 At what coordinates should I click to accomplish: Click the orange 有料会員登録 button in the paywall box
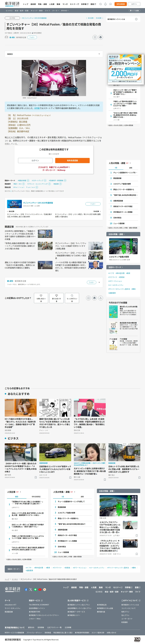[72, 161]
